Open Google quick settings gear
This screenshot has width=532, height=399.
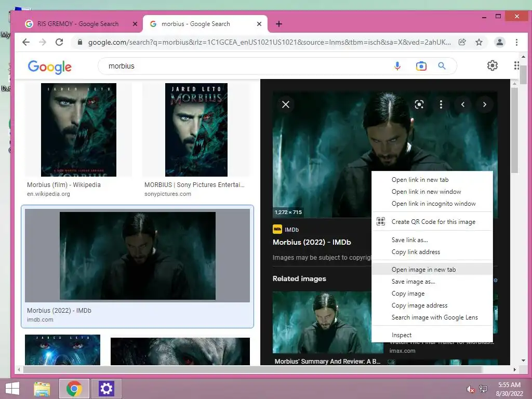493,65
